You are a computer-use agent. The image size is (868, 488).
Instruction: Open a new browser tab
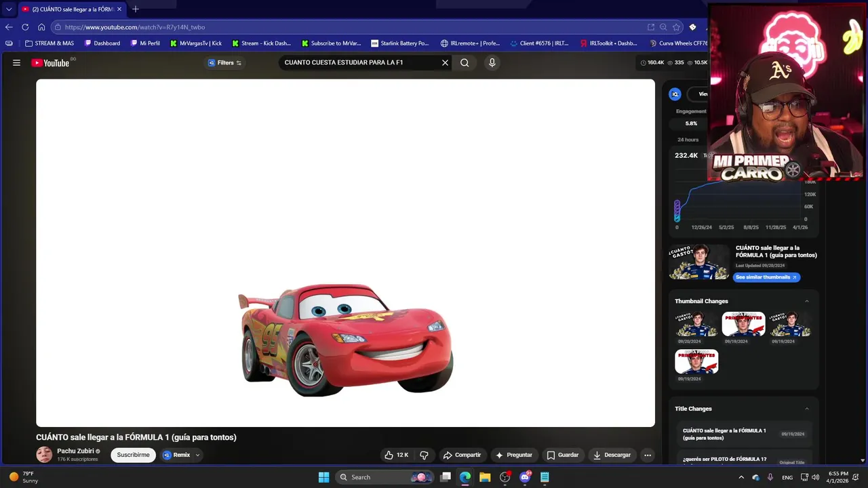pos(136,9)
